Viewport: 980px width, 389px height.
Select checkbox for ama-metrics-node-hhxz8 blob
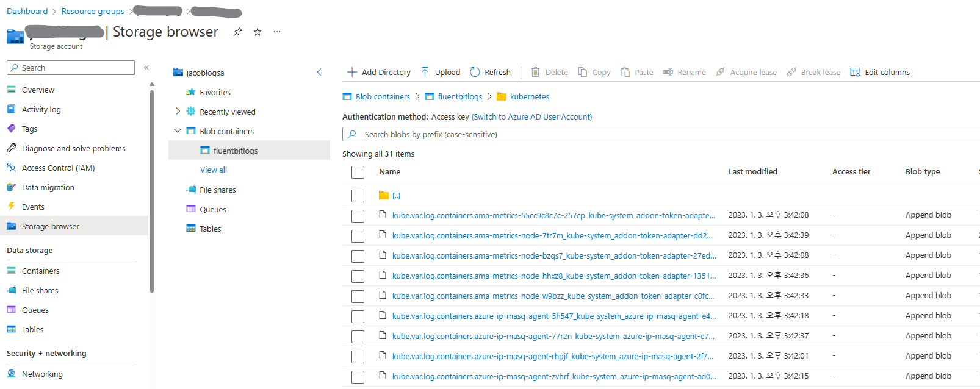click(x=358, y=276)
